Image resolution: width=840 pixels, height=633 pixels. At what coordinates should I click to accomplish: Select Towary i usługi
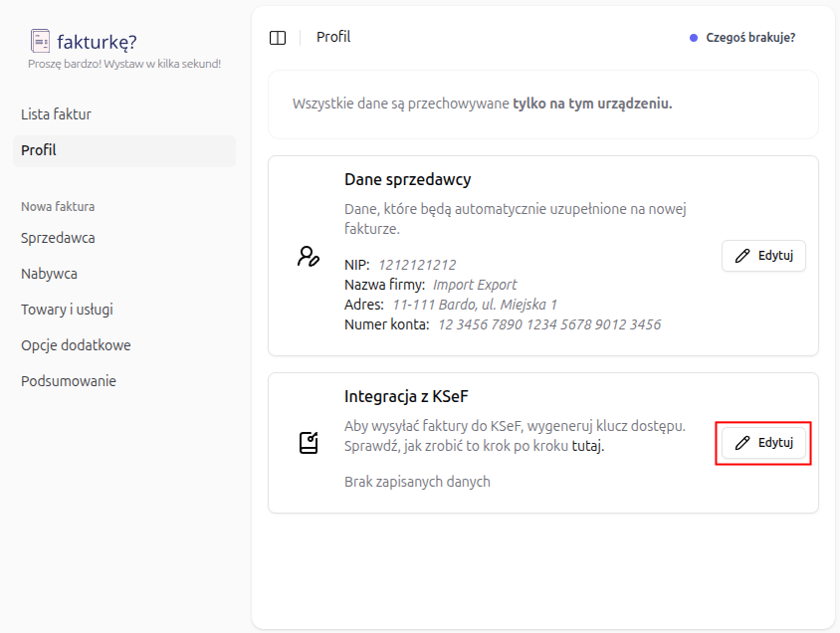[70, 309]
